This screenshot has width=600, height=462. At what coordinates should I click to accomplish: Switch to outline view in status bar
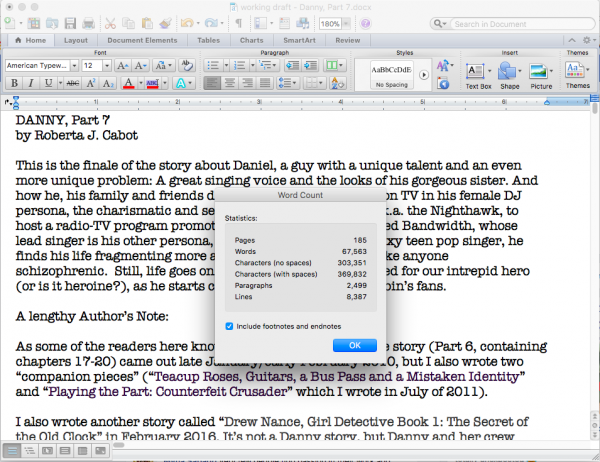click(28, 453)
